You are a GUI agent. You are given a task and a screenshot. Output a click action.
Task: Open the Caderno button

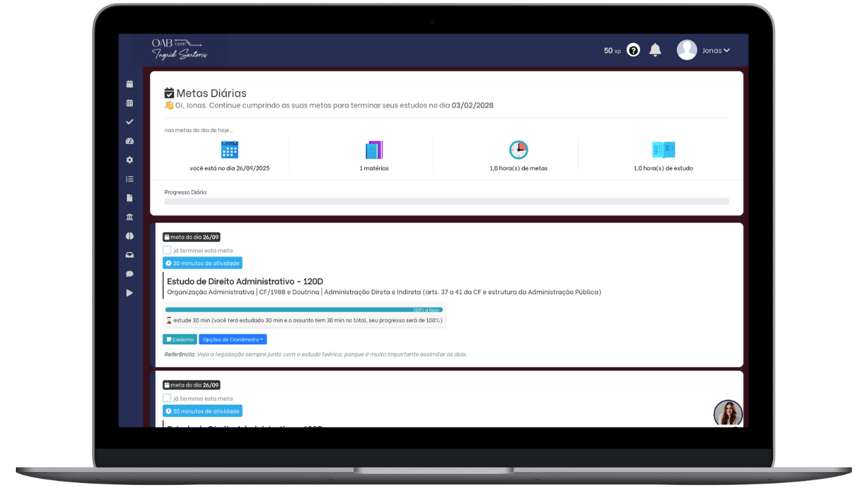click(x=180, y=339)
